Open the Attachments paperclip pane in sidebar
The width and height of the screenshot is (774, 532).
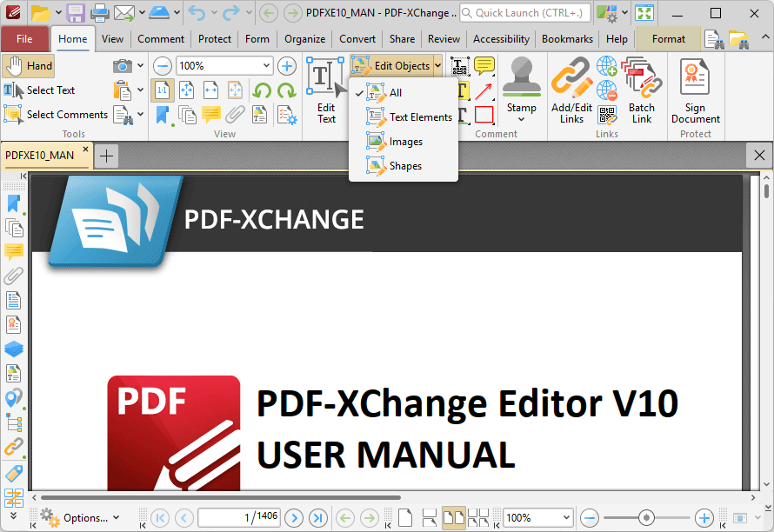click(x=13, y=276)
